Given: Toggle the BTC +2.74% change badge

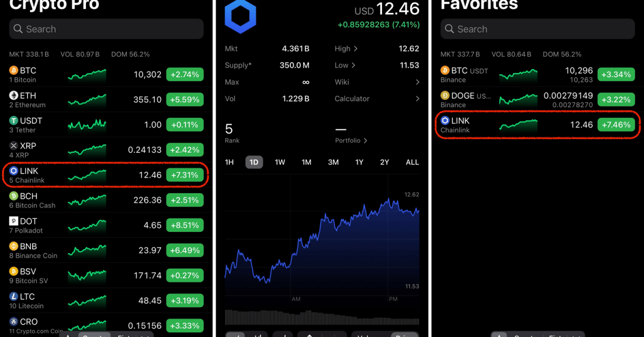Looking at the screenshot, I should point(185,75).
